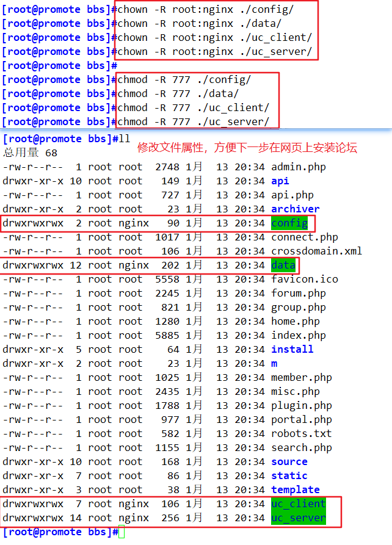
Task: Click the favicon.ico filename
Action: point(305,279)
